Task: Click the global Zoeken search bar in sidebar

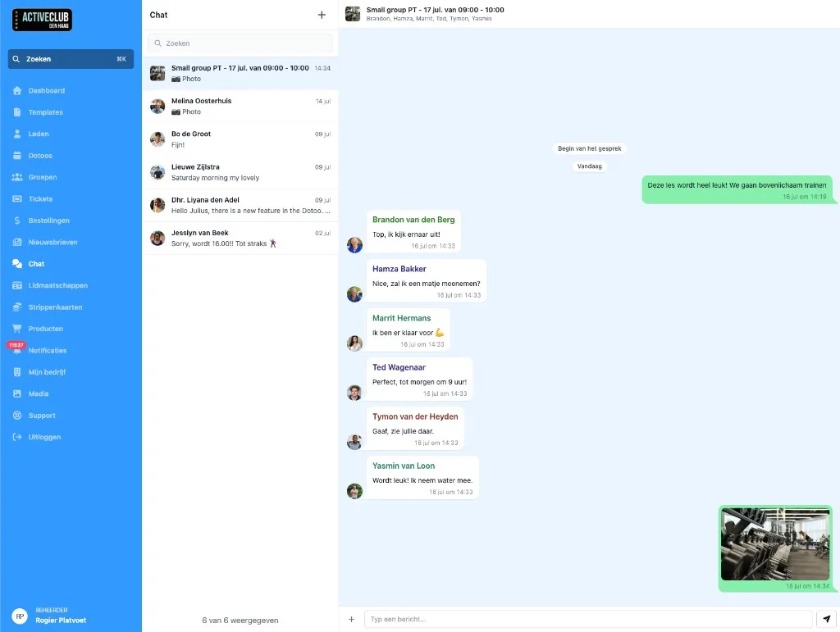Action: click(x=71, y=59)
